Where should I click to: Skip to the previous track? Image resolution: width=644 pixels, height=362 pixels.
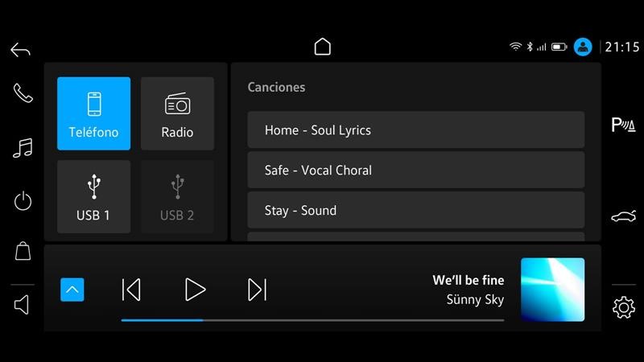tap(131, 290)
